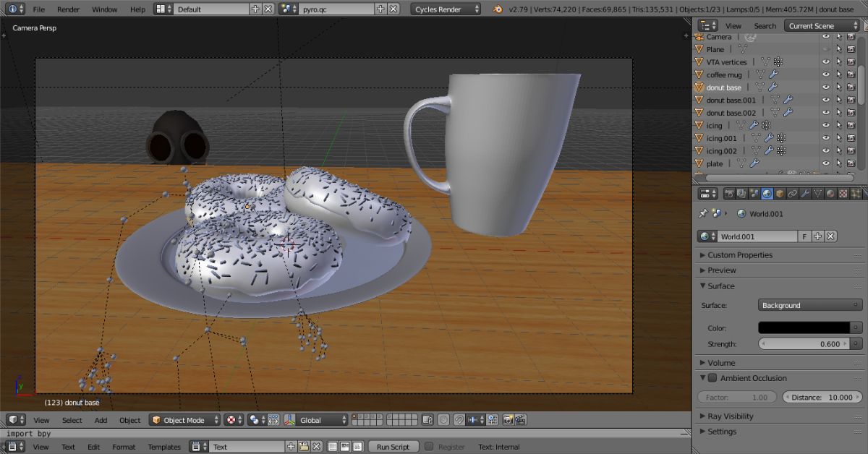Image resolution: width=868 pixels, height=454 pixels.
Task: Open the World properties tab icon
Action: 767,194
